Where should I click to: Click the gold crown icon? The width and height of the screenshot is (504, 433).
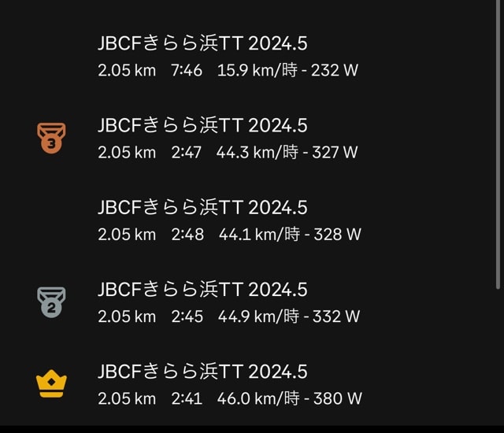tap(51, 383)
